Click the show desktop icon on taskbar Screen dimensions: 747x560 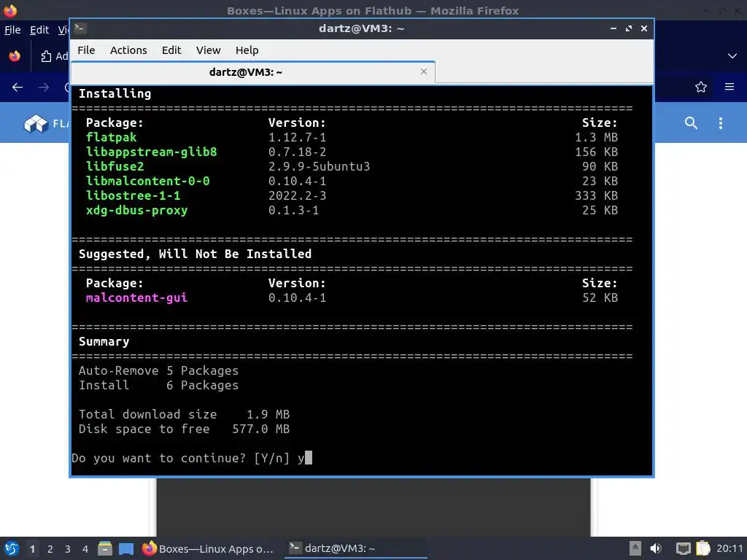[x=125, y=548]
